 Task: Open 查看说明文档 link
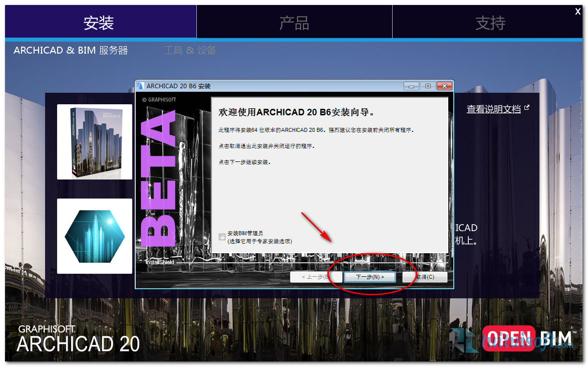pyautogui.click(x=493, y=109)
